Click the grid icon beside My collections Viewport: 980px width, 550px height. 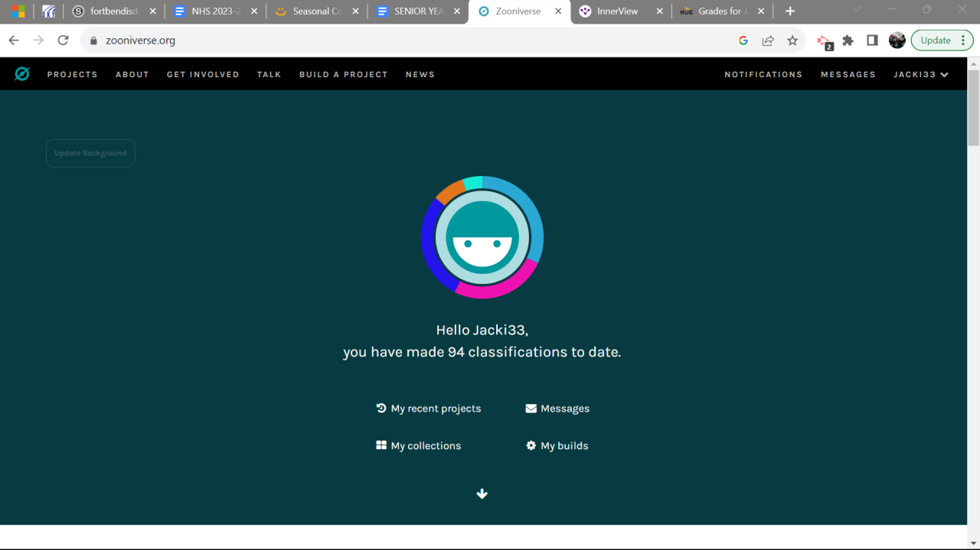pos(381,445)
